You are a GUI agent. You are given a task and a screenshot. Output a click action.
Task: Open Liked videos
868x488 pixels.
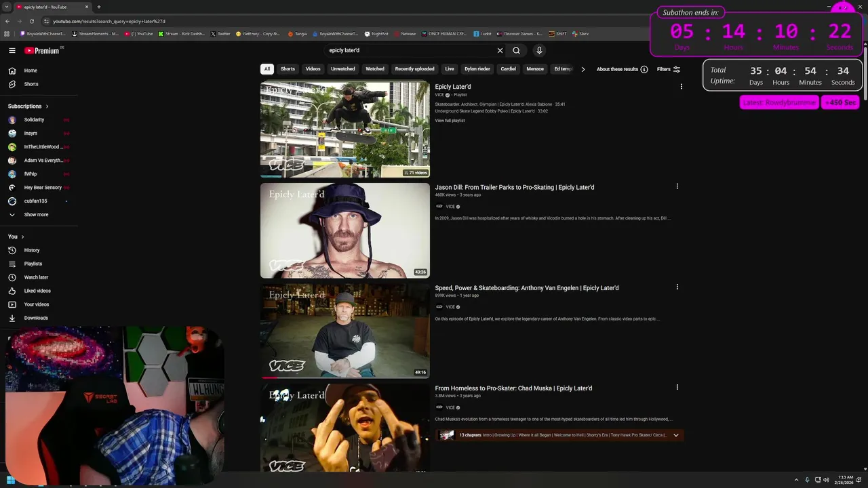point(39,291)
